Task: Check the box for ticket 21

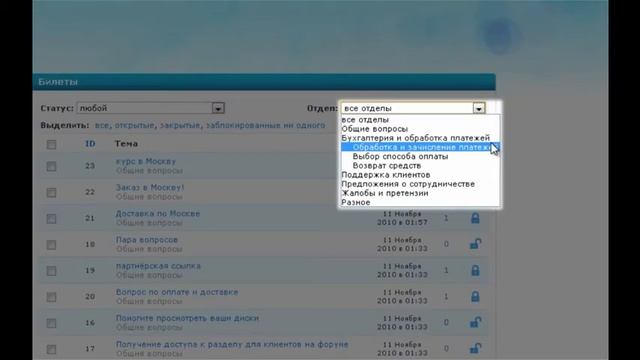Action: 51,218
